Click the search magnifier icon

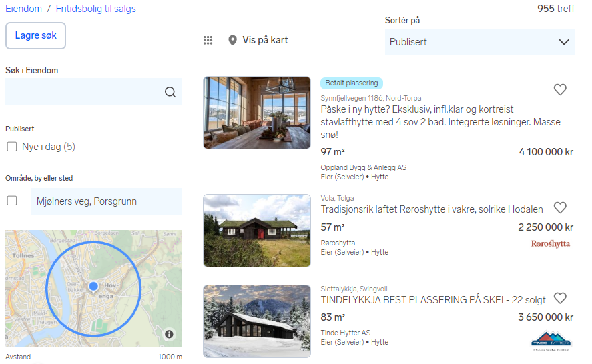[170, 91]
